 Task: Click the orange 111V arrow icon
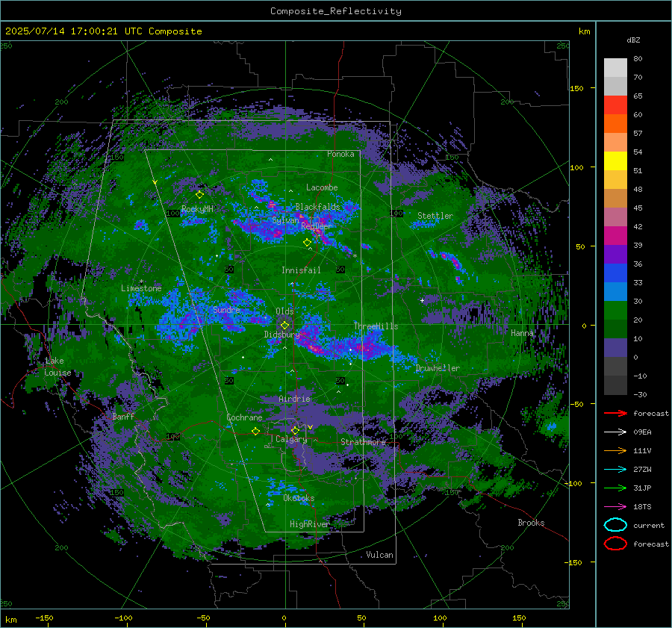pyautogui.click(x=615, y=450)
